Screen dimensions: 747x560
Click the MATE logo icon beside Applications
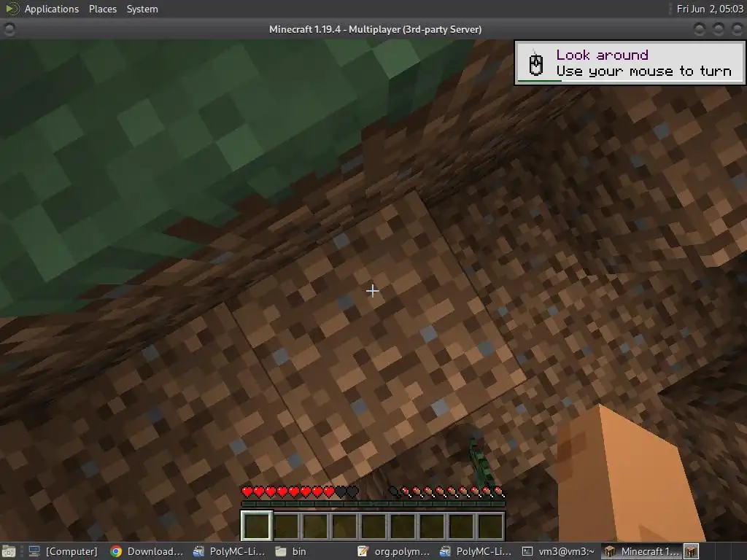(x=12, y=9)
